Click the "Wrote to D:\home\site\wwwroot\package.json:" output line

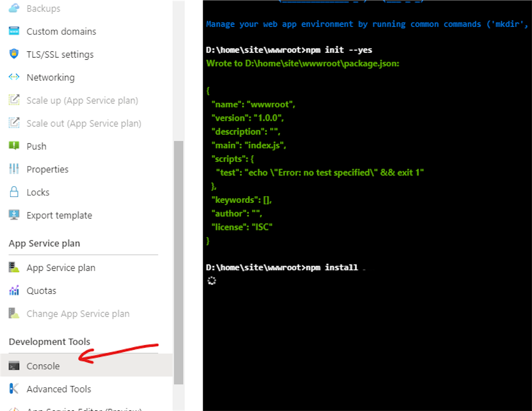[303, 64]
